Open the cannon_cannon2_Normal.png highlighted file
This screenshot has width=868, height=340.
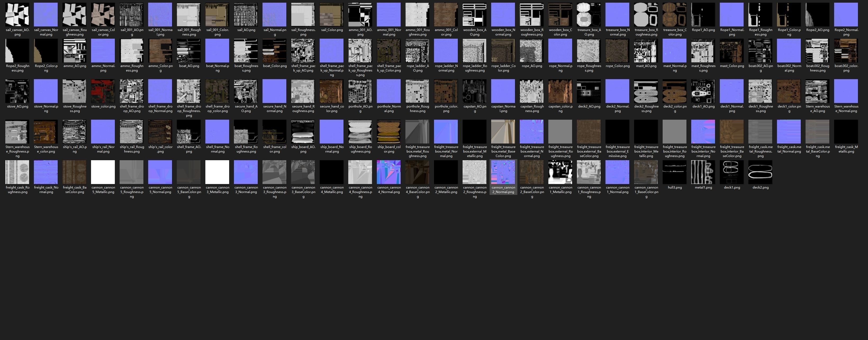(503, 172)
